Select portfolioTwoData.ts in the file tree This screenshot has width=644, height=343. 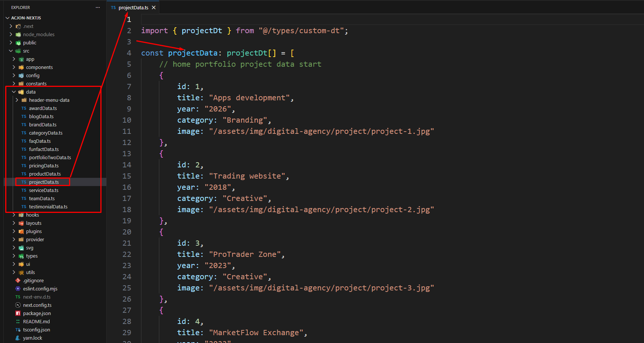click(x=50, y=158)
